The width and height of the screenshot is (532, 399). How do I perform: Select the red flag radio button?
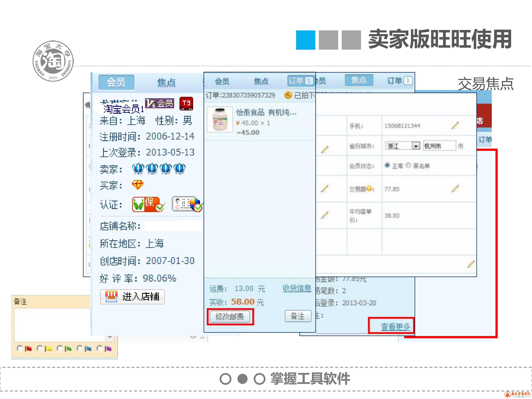[20, 348]
